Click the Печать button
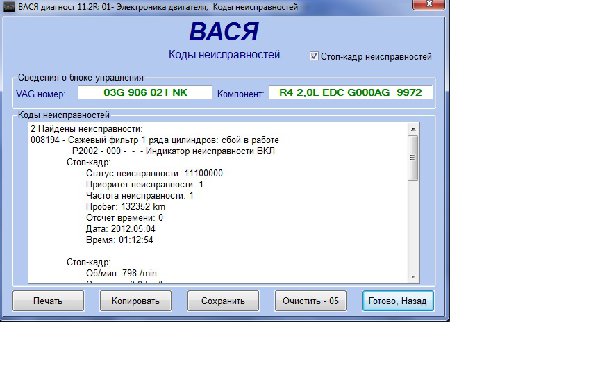Image resolution: width=600 pixels, height=375 pixels. [48, 301]
